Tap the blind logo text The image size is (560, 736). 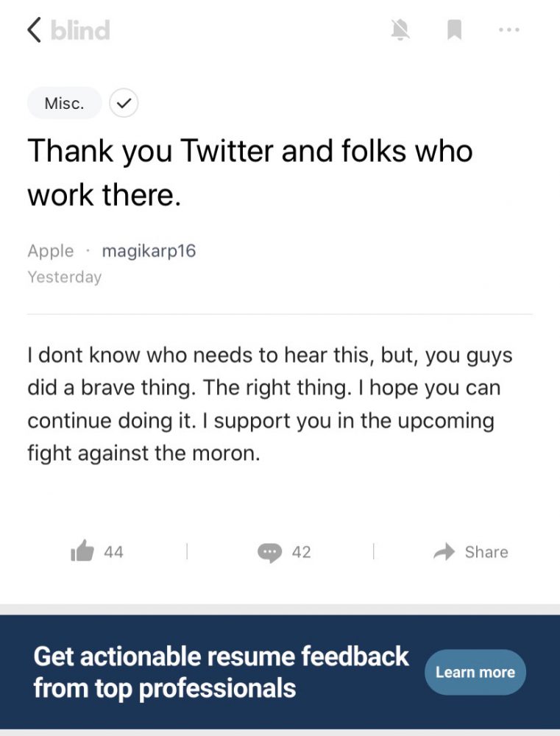click(x=80, y=30)
